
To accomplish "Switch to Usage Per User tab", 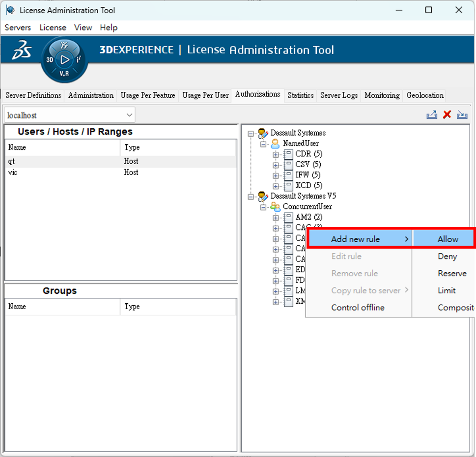I will 205,95.
